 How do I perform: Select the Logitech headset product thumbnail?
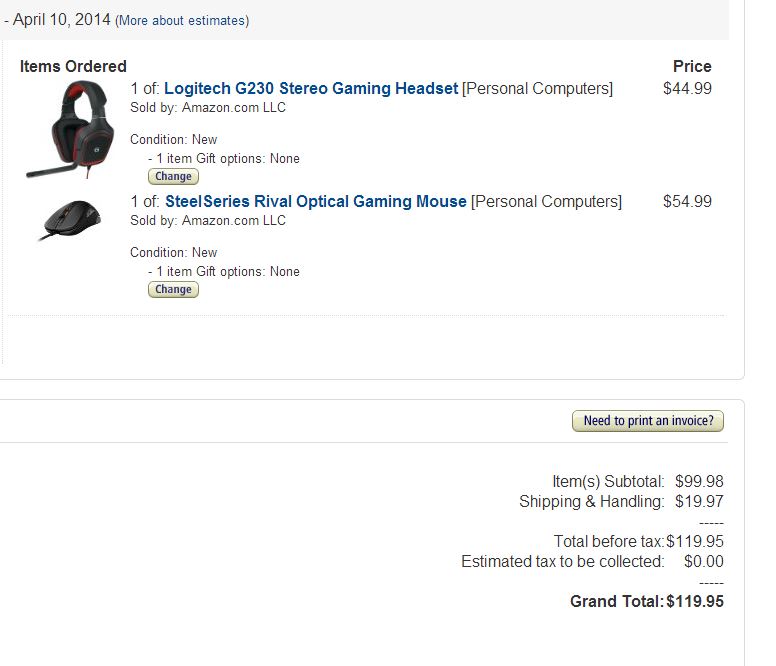[70, 130]
